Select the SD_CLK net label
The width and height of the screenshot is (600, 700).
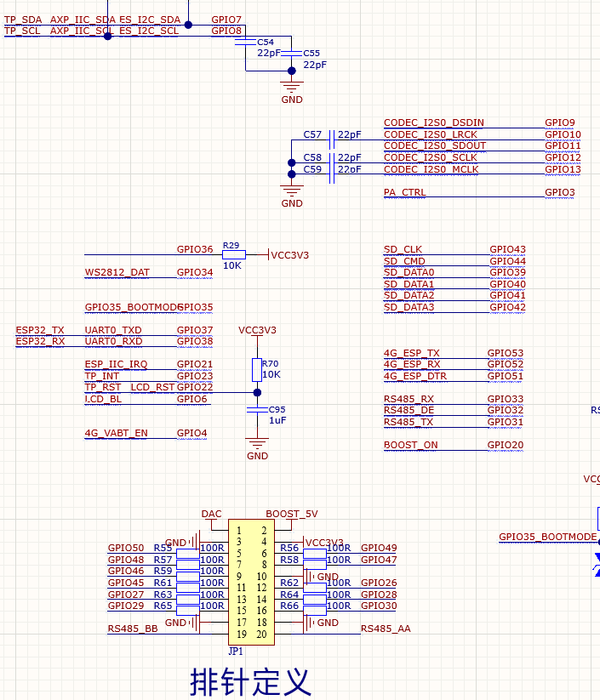[403, 249]
